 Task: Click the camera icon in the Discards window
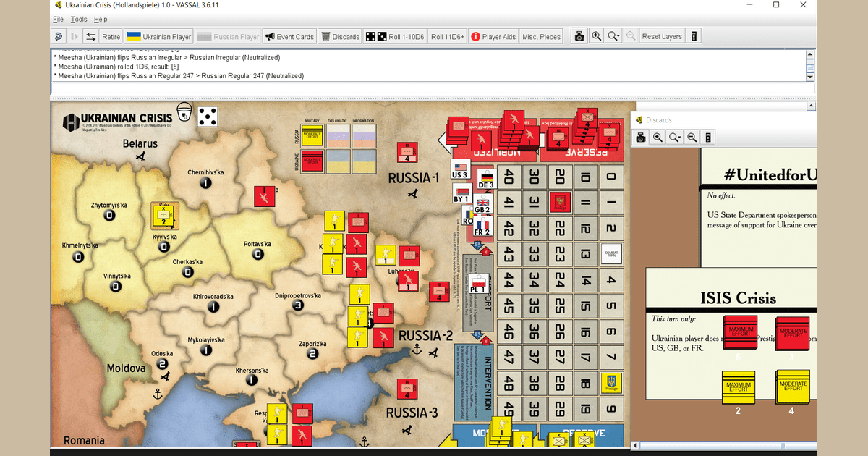tap(641, 137)
